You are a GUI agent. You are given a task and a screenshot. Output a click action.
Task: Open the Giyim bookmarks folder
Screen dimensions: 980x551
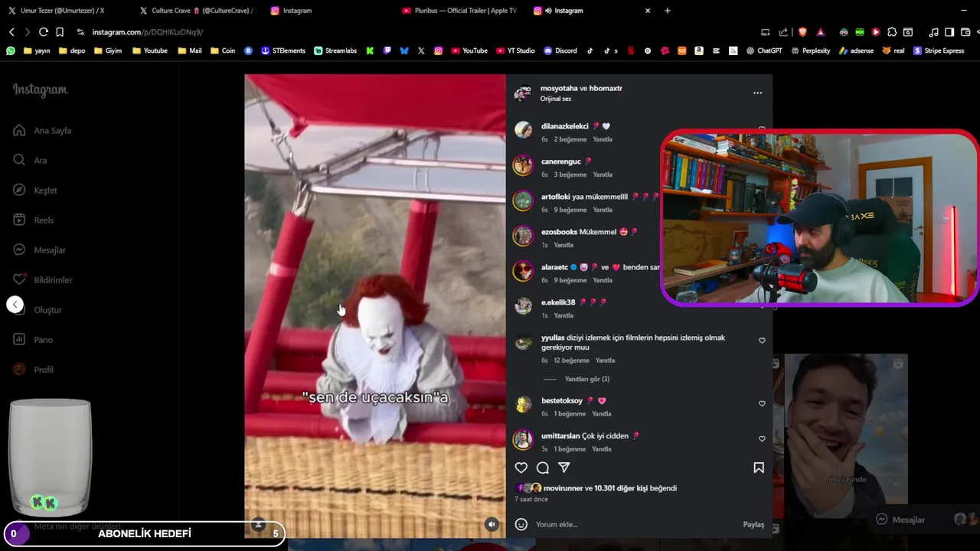[x=107, y=51]
